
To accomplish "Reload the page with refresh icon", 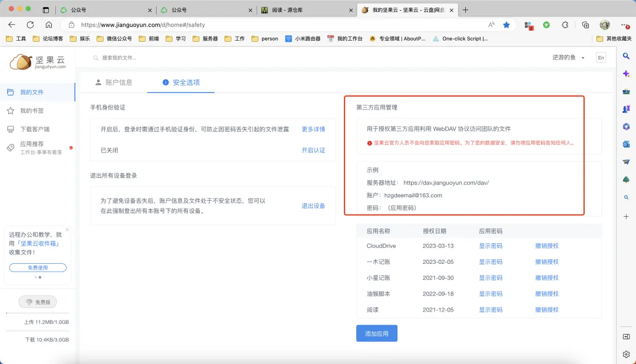I will tap(30, 25).
